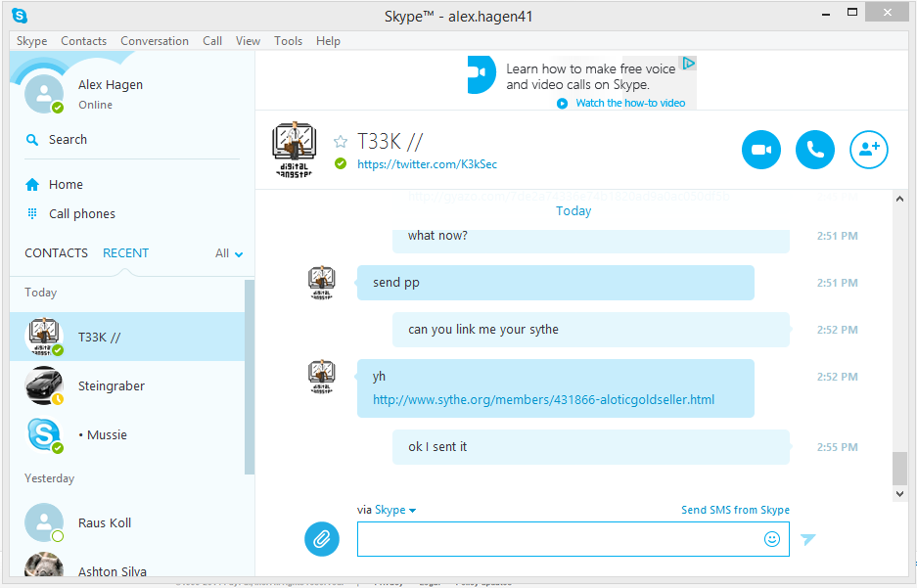Click the AdChoices icon on the banner
The image size is (917, 588).
click(689, 64)
